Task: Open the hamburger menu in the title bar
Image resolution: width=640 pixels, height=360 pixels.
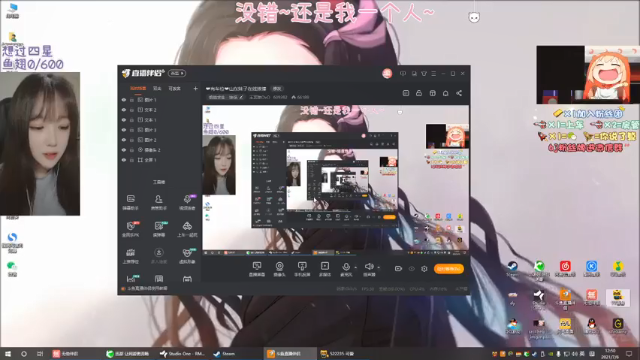Action: coord(433,73)
